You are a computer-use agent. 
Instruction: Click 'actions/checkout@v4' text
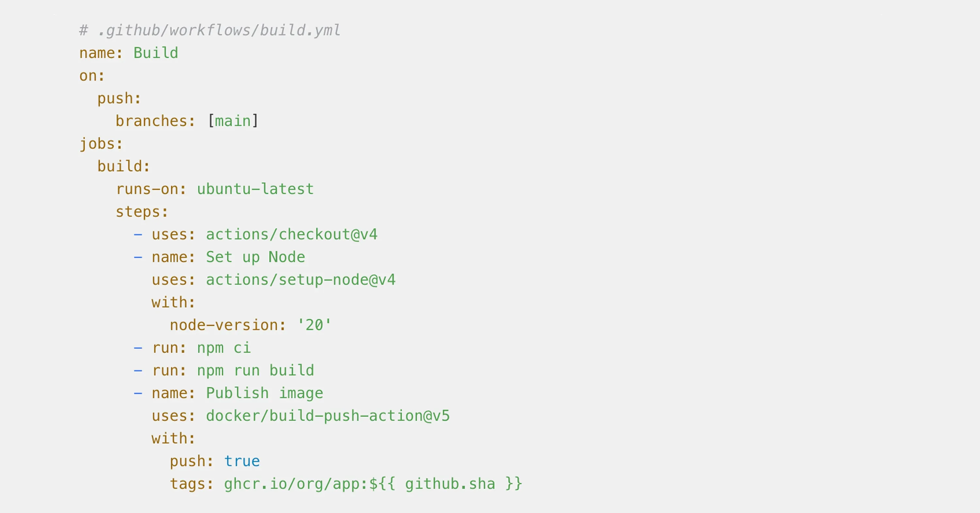[291, 234]
